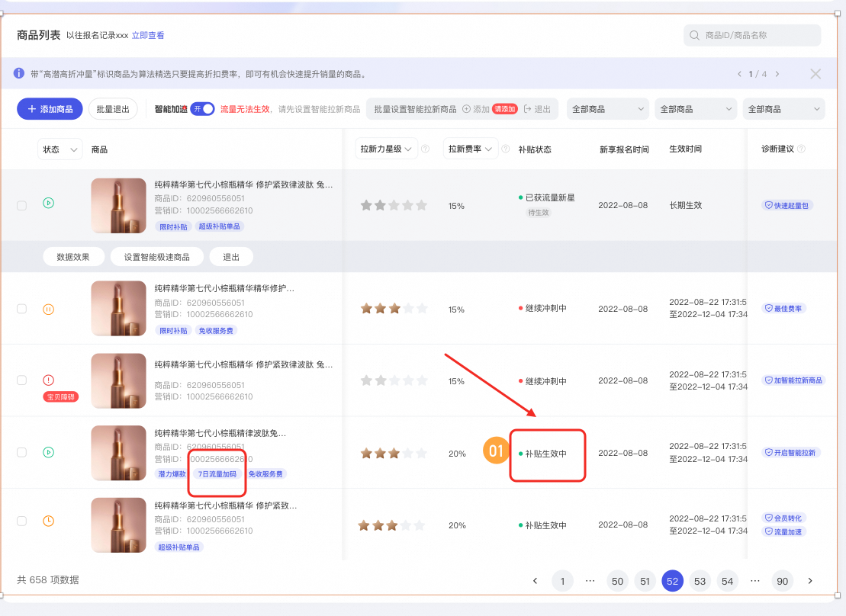The width and height of the screenshot is (846, 616).
Task: Click the 共 658 项数据 total text
Action: (x=47, y=580)
